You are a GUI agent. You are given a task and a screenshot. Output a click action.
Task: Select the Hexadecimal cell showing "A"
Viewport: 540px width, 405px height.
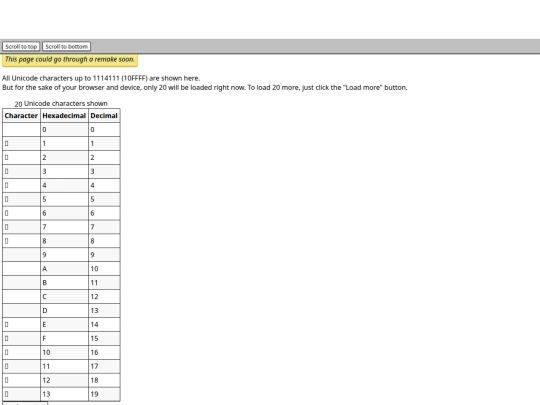[64, 269]
